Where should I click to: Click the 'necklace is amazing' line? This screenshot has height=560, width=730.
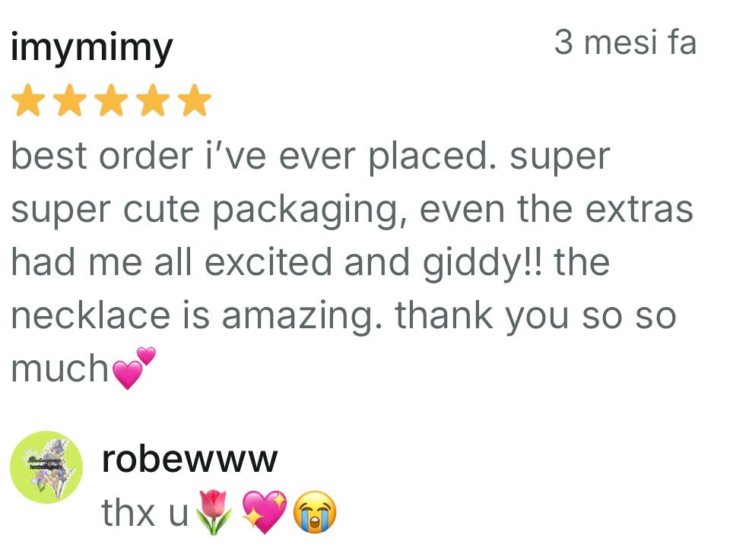coord(344,316)
